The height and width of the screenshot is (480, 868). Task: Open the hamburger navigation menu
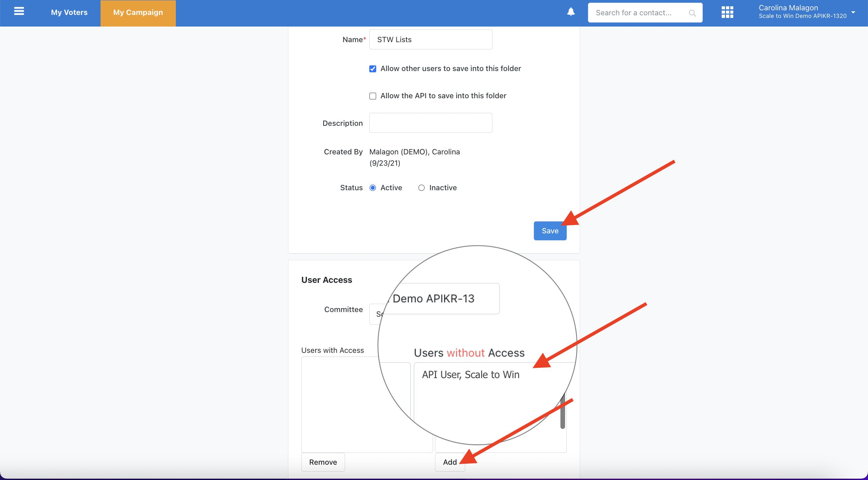pyautogui.click(x=19, y=12)
